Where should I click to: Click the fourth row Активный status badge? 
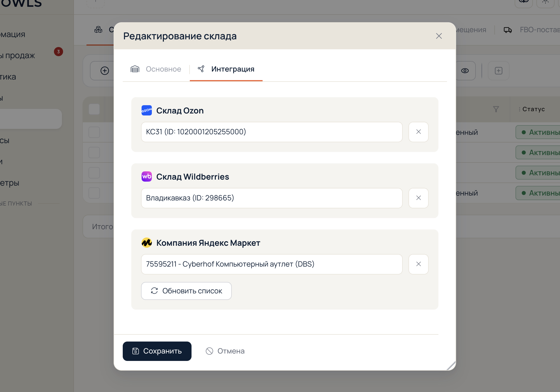tap(538, 193)
